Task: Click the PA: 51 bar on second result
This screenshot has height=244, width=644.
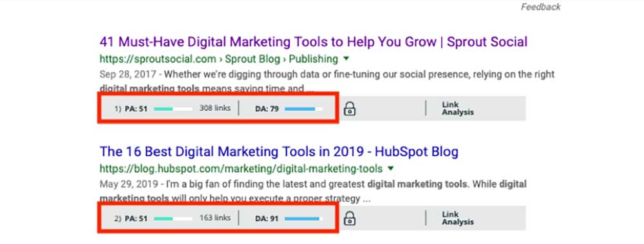Action: click(173, 218)
